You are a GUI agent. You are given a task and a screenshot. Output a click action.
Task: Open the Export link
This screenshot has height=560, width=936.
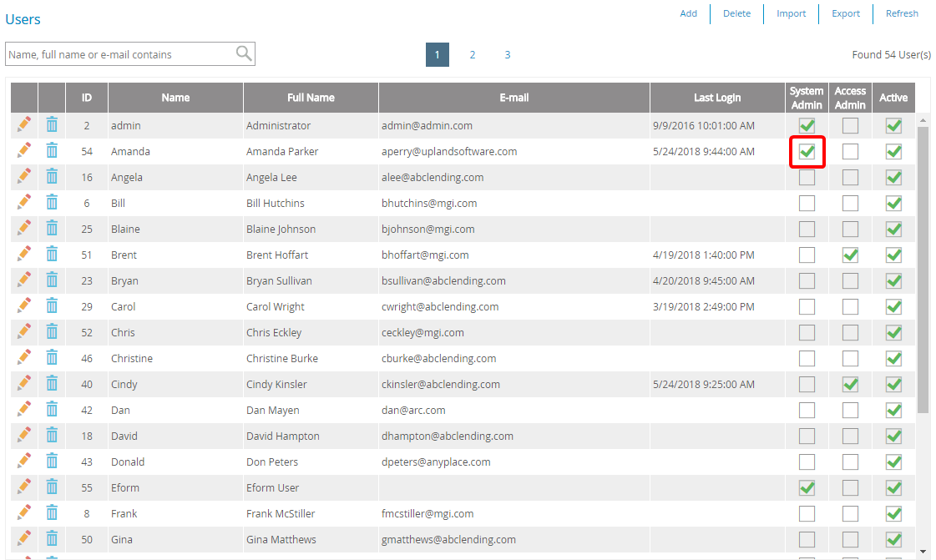pyautogui.click(x=846, y=13)
